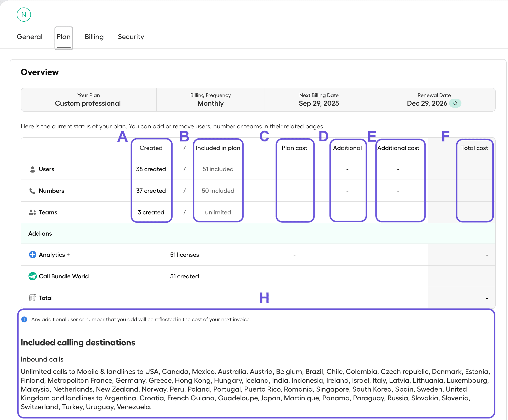508x420 pixels.
Task: Go to the Security tab
Action: (131, 37)
